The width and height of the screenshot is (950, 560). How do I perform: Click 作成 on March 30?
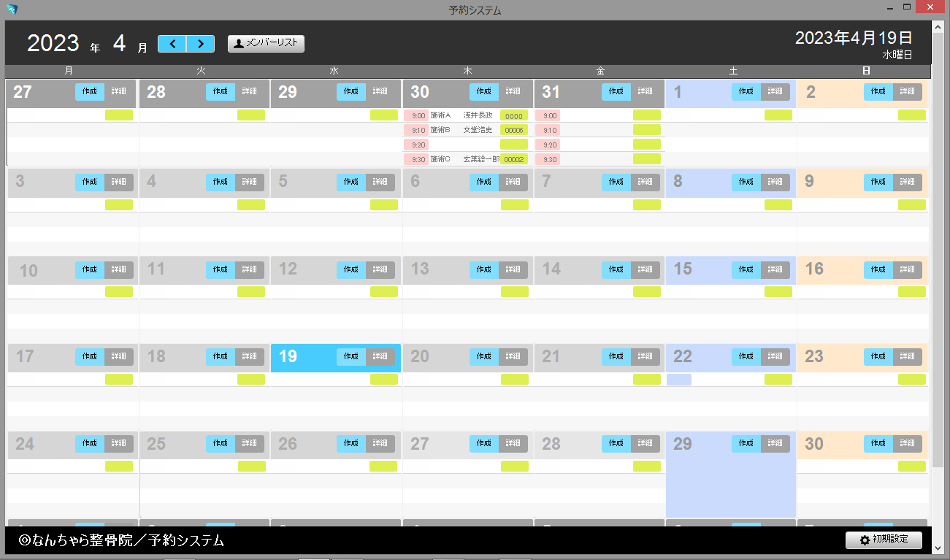(484, 92)
